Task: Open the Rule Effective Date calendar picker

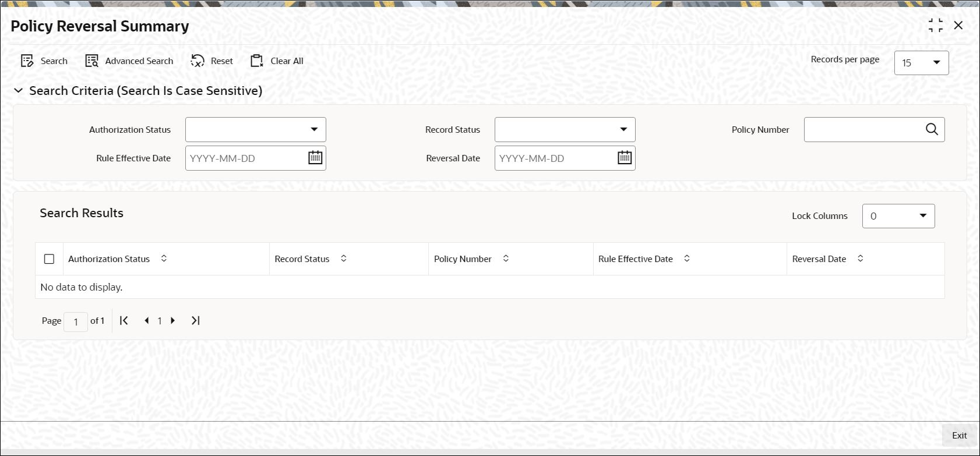Action: pos(315,158)
